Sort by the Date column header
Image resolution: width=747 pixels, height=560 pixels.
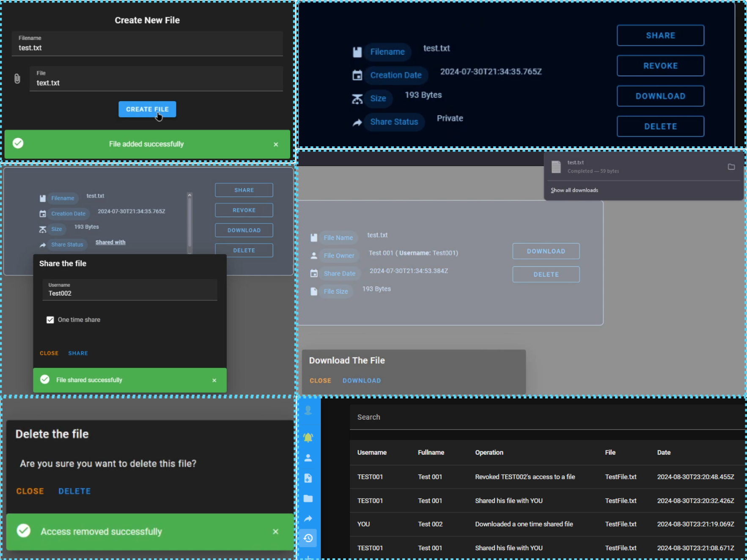(x=664, y=453)
